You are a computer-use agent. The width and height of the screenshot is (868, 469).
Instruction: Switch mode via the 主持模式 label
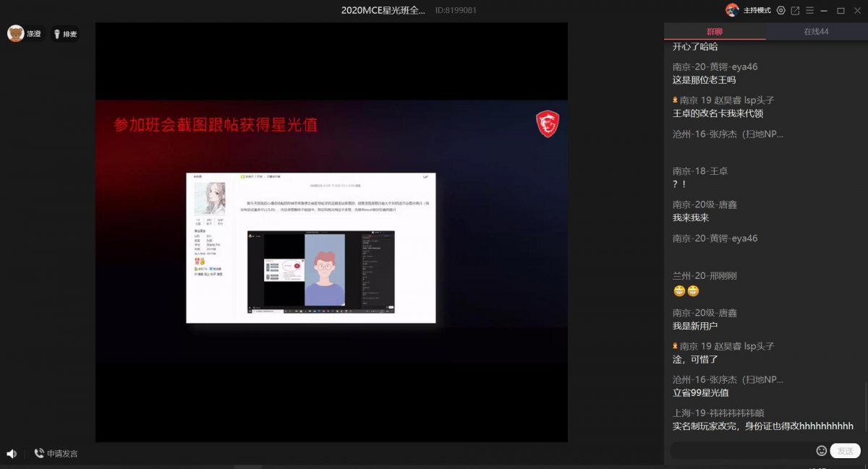point(756,11)
